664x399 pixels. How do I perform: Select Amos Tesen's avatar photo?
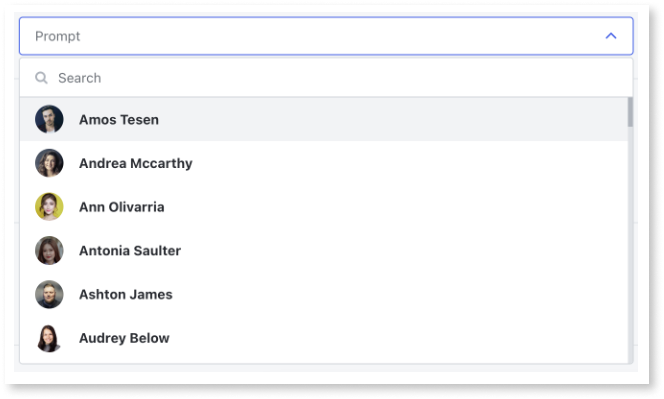[49, 119]
